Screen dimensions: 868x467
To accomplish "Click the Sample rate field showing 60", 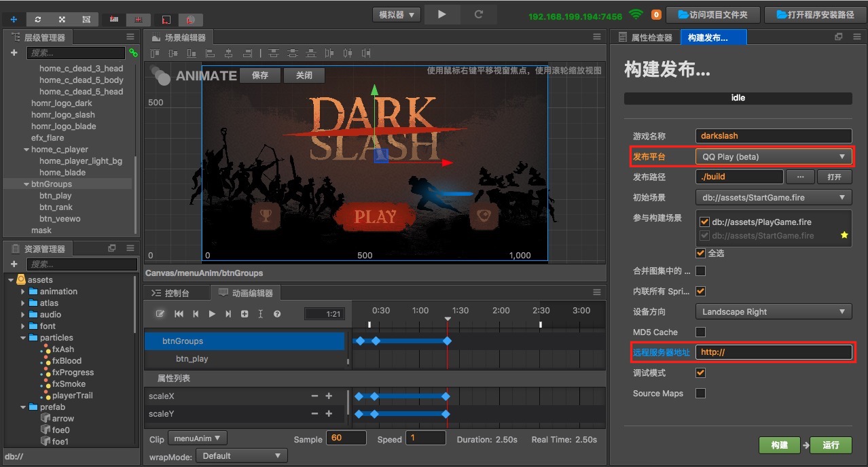I will click(x=346, y=438).
